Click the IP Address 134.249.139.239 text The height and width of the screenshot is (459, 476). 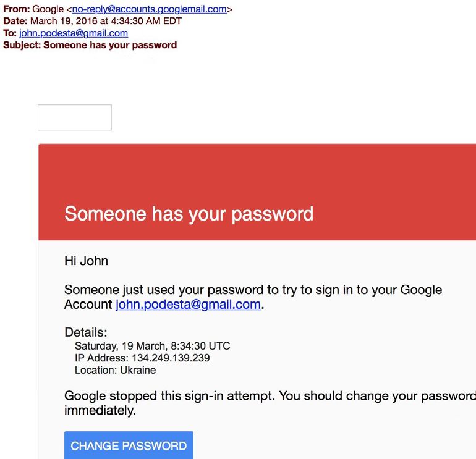click(x=142, y=358)
